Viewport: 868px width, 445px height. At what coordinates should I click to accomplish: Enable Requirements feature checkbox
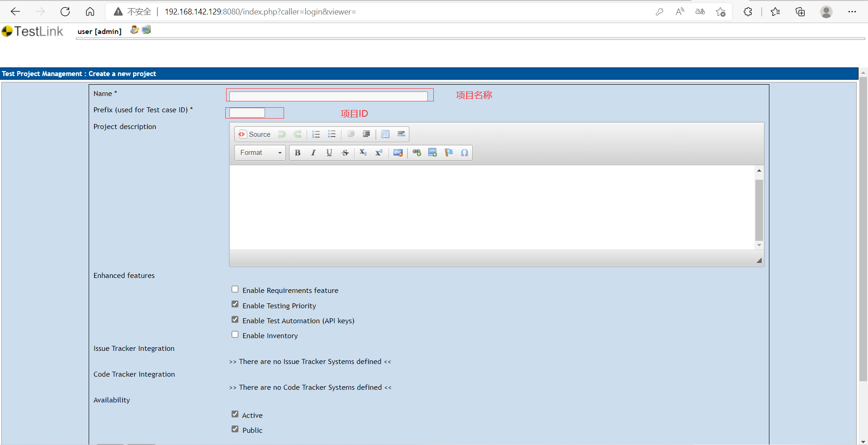235,289
